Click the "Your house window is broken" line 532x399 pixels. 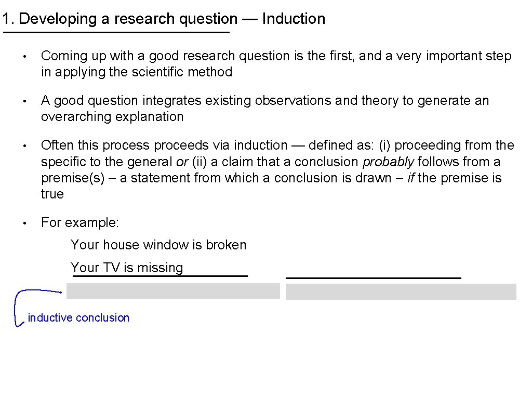(x=158, y=245)
